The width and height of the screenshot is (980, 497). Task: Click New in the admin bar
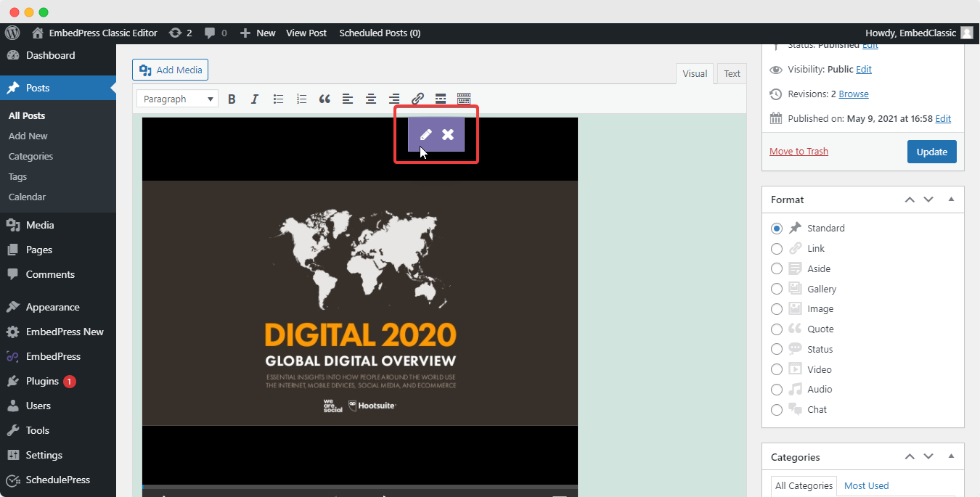coord(258,33)
